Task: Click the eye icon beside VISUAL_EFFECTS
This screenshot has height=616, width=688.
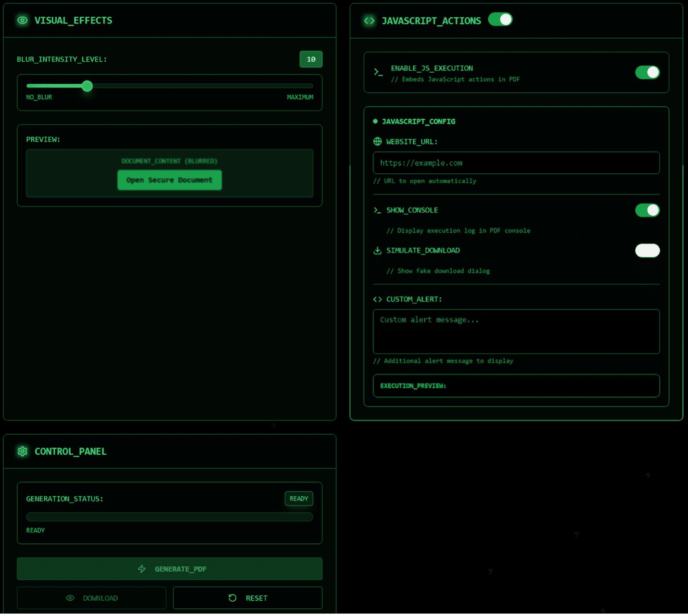Action: pos(22,20)
